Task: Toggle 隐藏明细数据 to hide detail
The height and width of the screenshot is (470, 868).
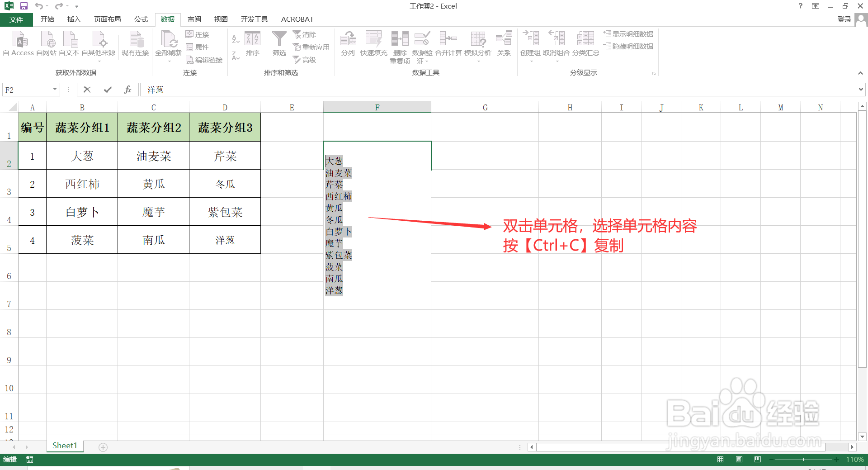Action: point(628,46)
